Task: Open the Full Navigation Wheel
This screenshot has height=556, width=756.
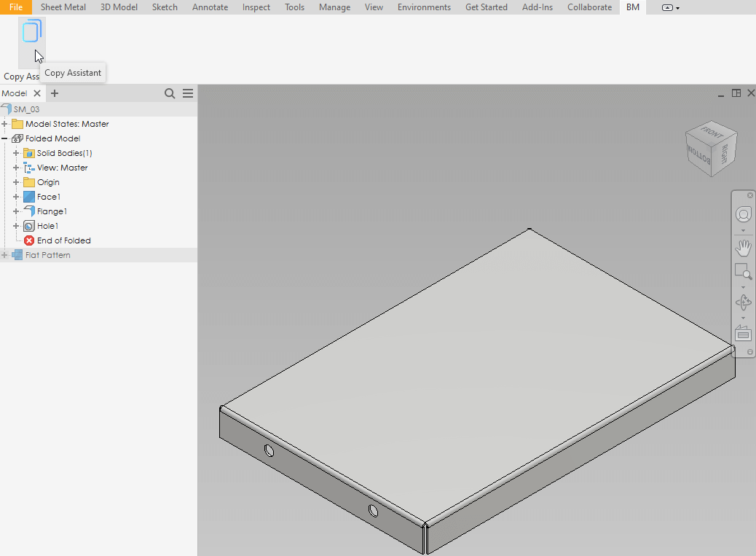Action: [744, 214]
